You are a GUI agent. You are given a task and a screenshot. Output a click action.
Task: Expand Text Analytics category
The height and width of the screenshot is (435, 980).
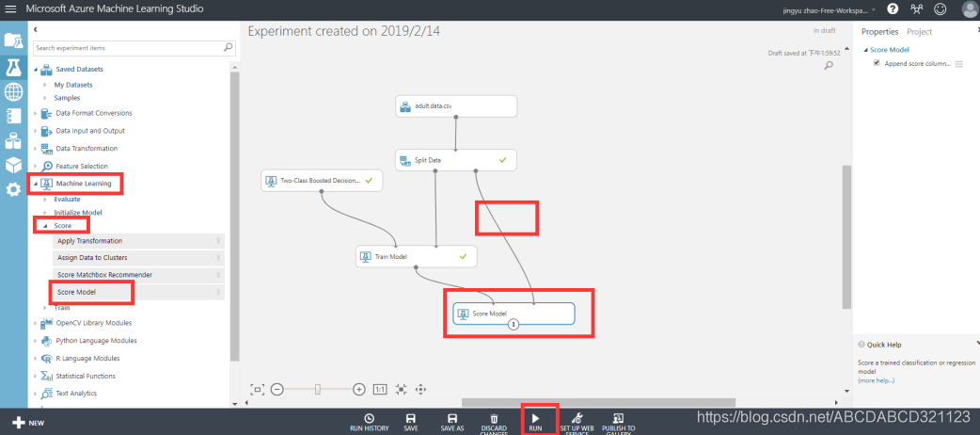(x=36, y=394)
